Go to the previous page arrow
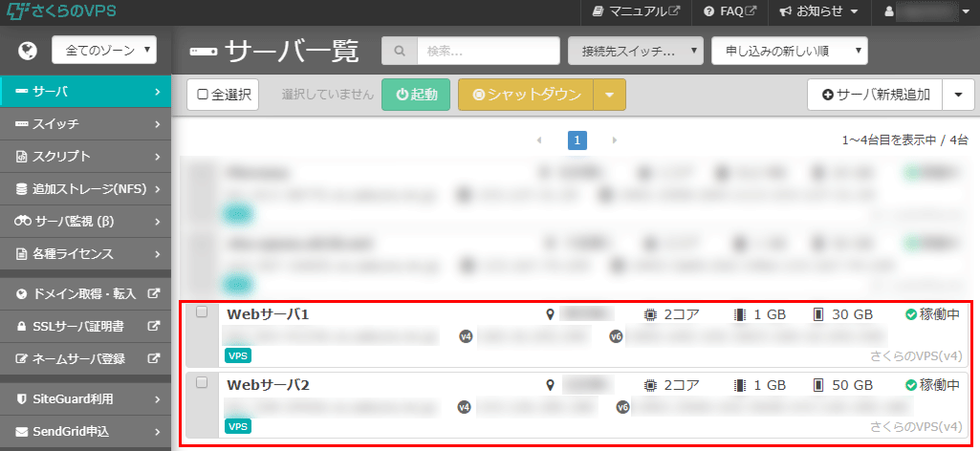The width and height of the screenshot is (980, 451). (x=538, y=140)
